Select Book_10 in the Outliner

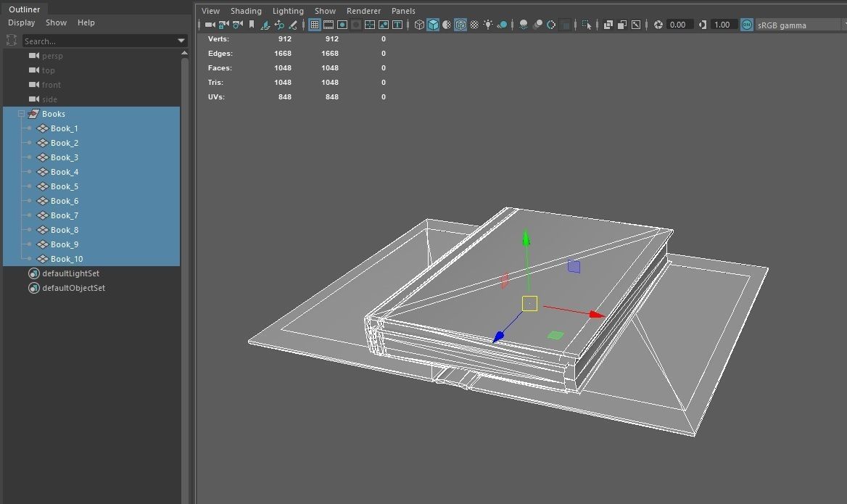pyautogui.click(x=67, y=259)
